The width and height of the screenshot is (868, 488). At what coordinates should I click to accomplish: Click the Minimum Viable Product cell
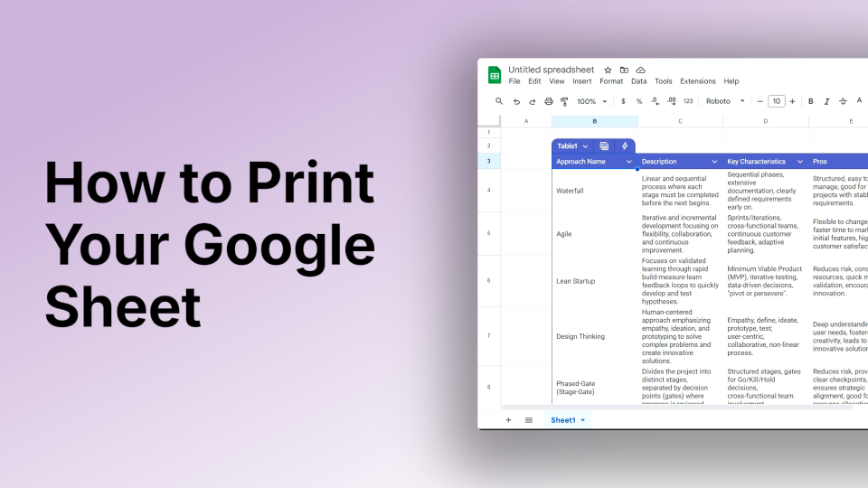coord(766,281)
